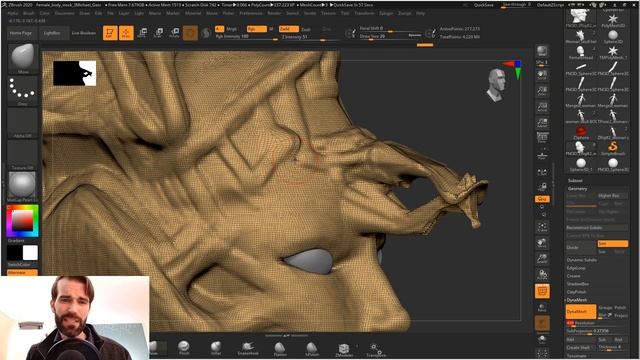Image resolution: width=640 pixels, height=360 pixels.
Task: Select the ZSphere tool thumbnail
Action: [x=581, y=133]
